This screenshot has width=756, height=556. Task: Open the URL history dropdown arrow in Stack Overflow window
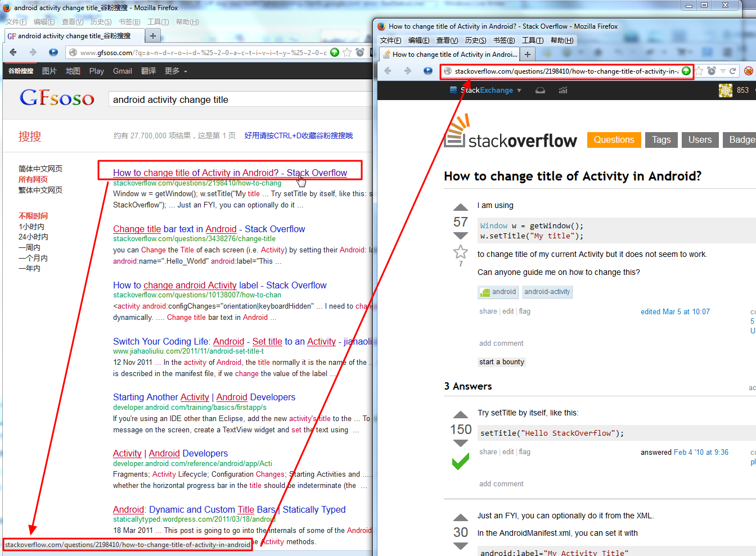(723, 71)
